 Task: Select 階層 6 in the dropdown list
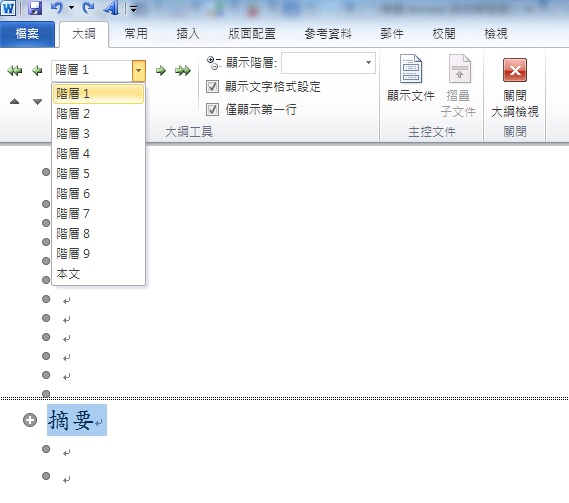tap(98, 193)
